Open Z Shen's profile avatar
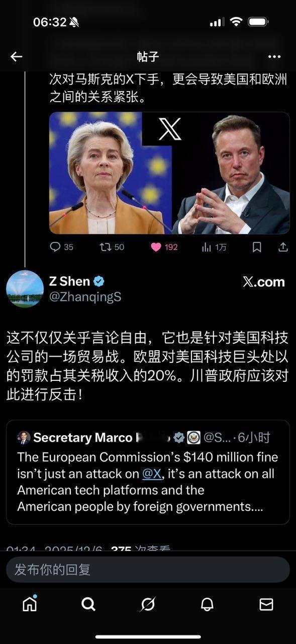This screenshot has height=644, width=296. coord(25,289)
